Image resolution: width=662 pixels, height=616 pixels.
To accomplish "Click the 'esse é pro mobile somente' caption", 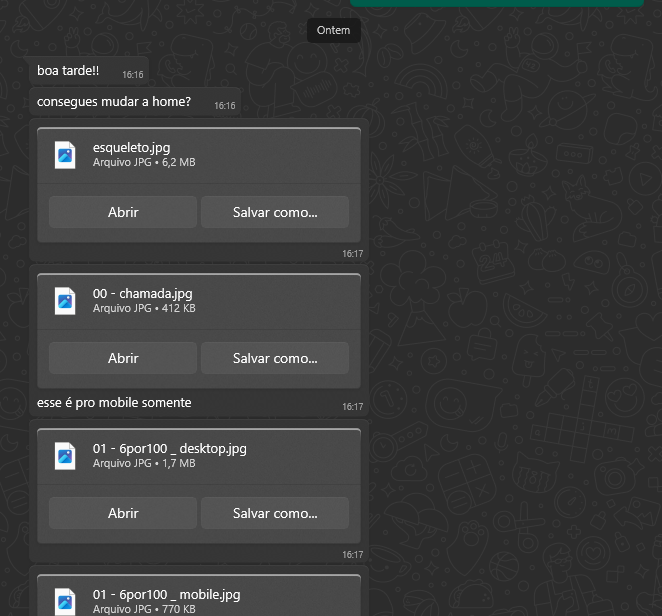I will (114, 403).
